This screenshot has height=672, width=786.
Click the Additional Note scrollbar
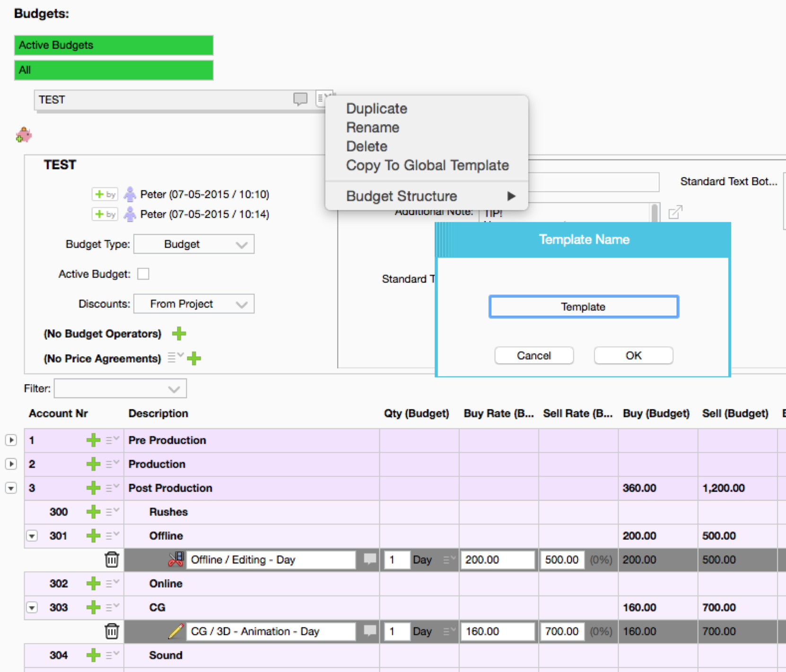coord(655,213)
